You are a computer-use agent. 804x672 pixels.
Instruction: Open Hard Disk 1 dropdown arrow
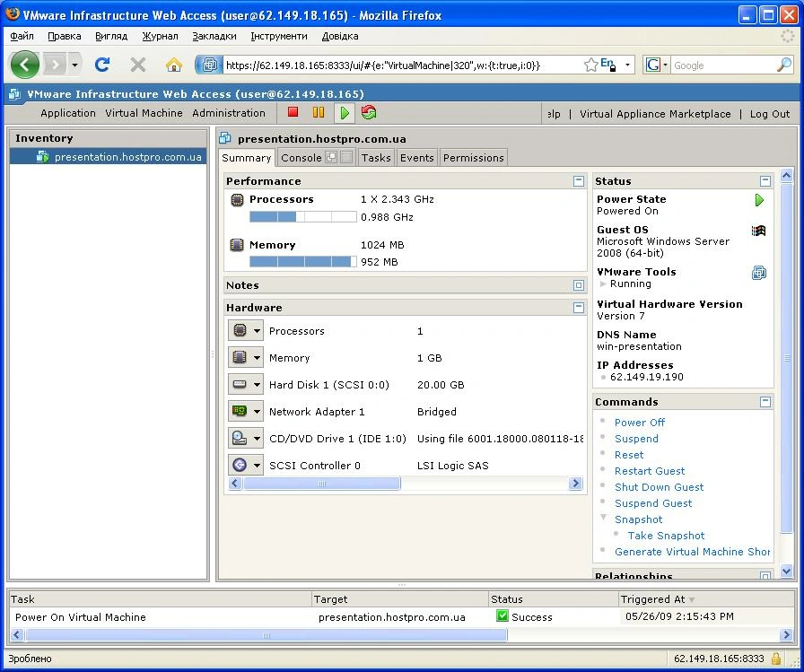click(x=257, y=384)
